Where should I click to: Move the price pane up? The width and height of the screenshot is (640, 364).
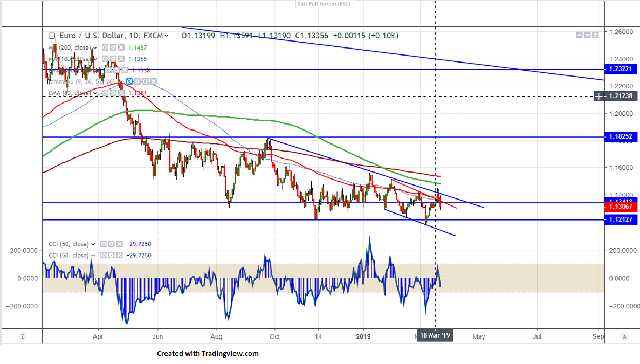point(579,35)
